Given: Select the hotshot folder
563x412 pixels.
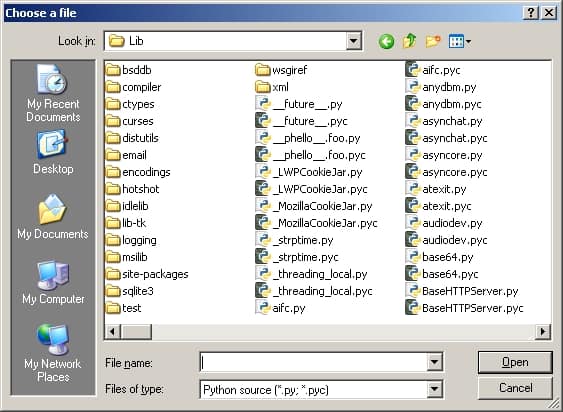Looking at the screenshot, I should (x=132, y=189).
